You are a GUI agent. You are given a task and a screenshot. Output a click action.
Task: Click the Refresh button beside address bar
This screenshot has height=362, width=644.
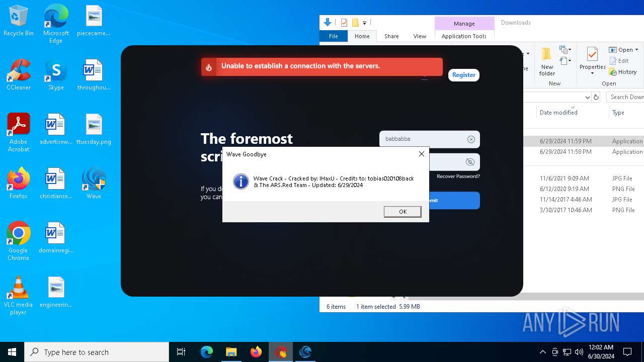tap(596, 97)
